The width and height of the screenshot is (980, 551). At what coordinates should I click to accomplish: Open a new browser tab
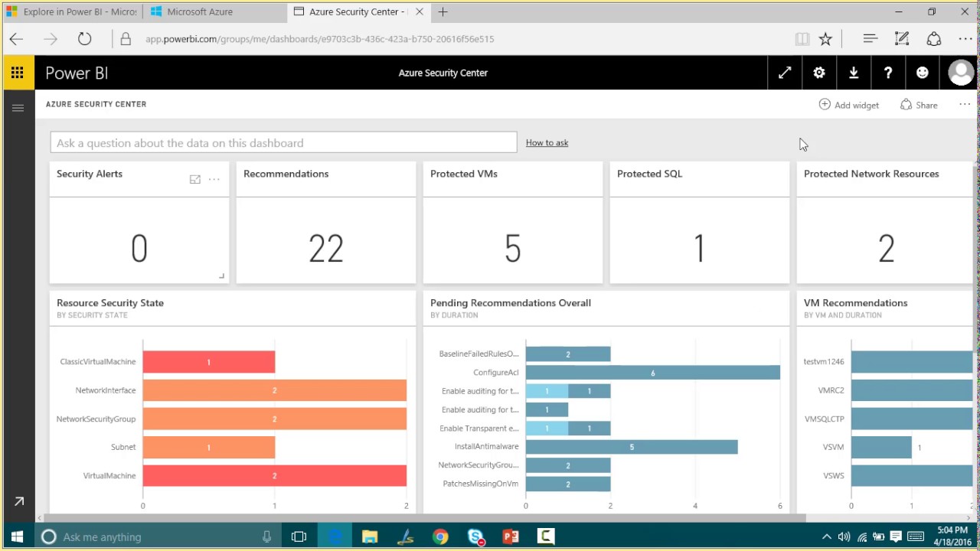point(443,11)
